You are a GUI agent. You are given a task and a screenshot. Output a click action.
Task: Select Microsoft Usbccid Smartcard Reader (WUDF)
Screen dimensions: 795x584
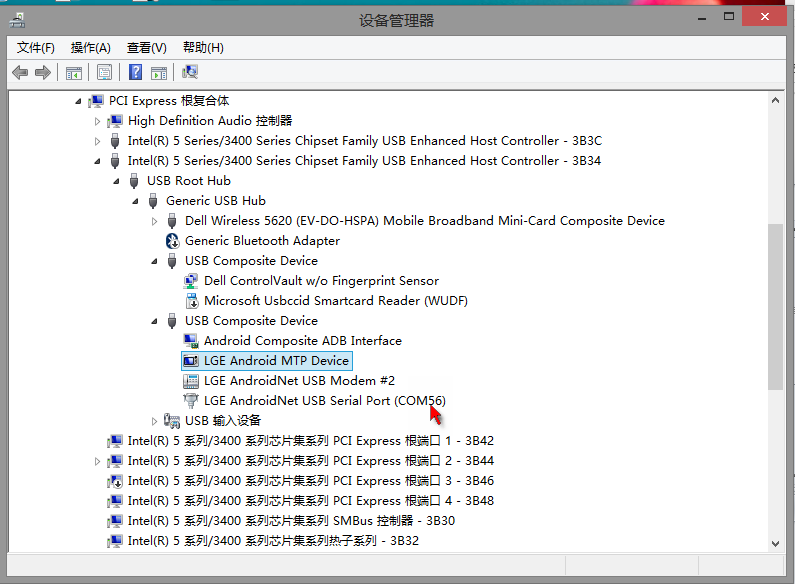click(335, 301)
